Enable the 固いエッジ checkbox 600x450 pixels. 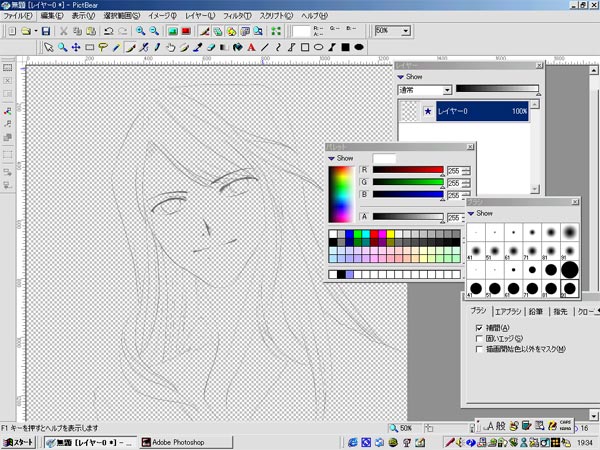point(481,338)
